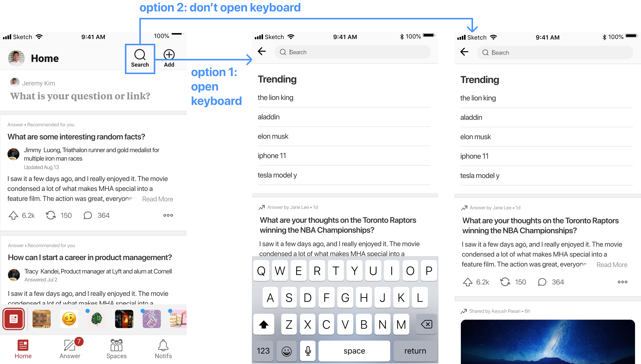641x364 pixels.
Task: Tap the comment icon on random facts post
Action: (88, 216)
